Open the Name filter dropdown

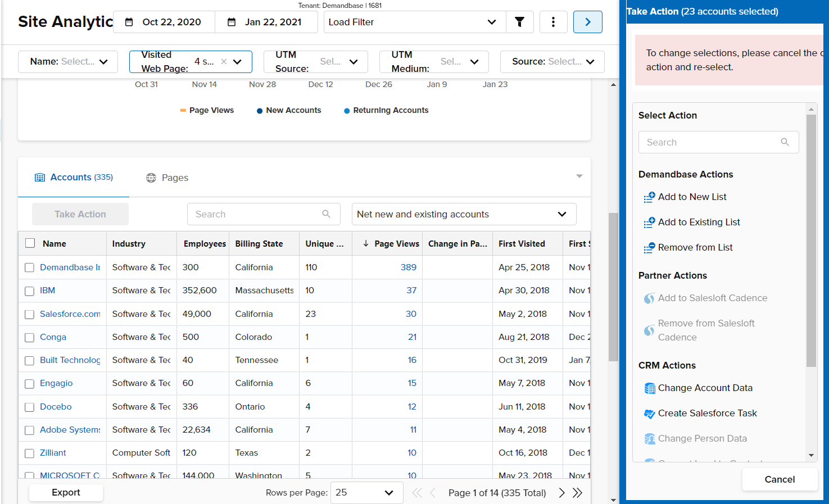coord(68,62)
